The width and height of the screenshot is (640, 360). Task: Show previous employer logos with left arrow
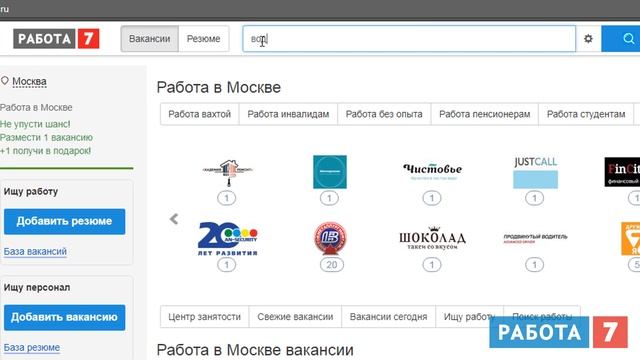click(174, 219)
